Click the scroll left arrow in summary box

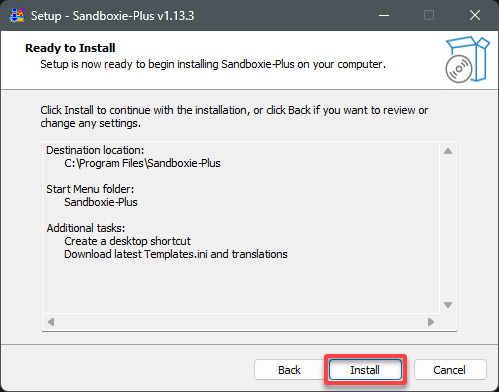pos(51,322)
